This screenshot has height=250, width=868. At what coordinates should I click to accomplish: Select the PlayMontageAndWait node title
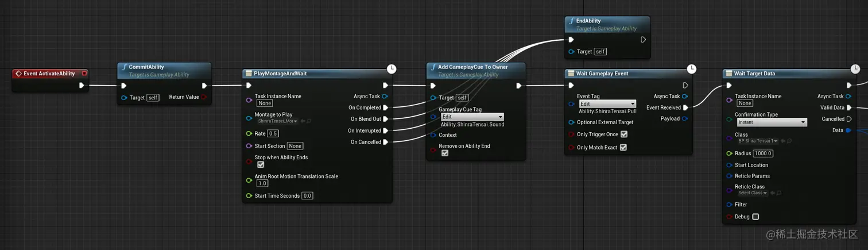(x=280, y=74)
